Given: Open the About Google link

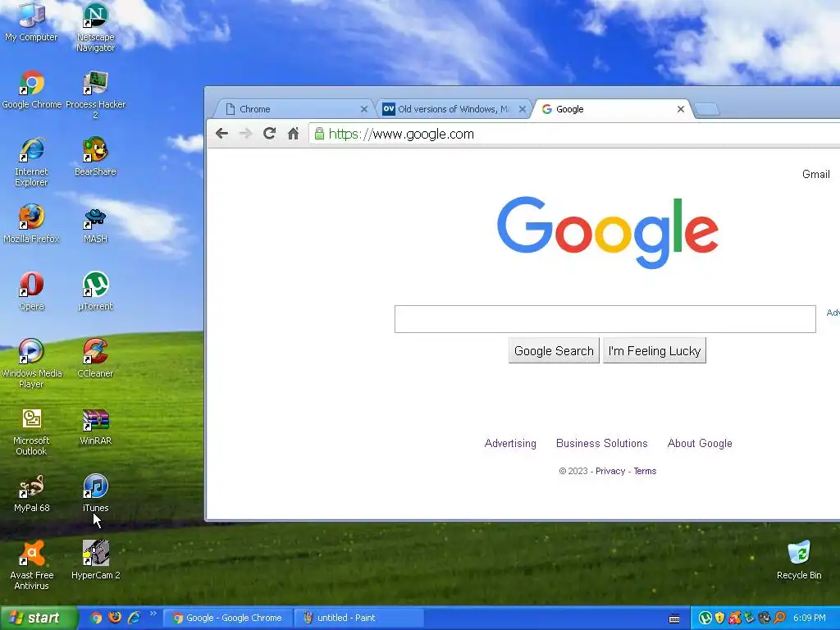Looking at the screenshot, I should (700, 444).
